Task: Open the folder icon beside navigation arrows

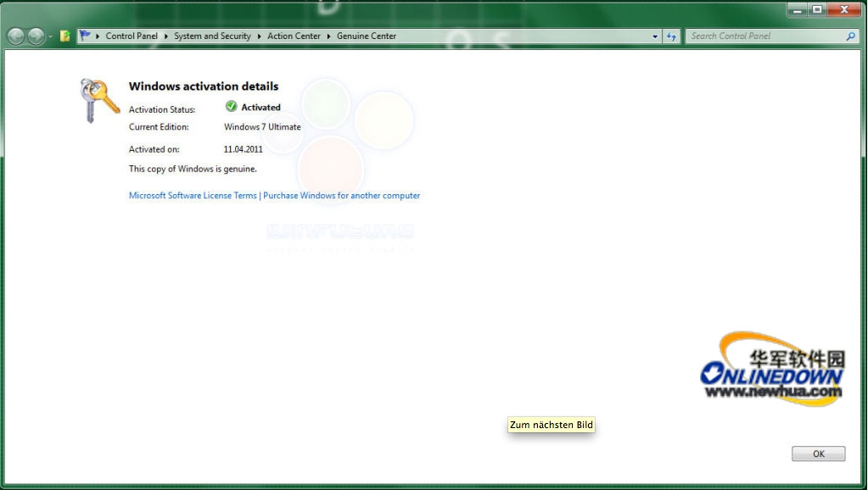Action: (x=64, y=36)
